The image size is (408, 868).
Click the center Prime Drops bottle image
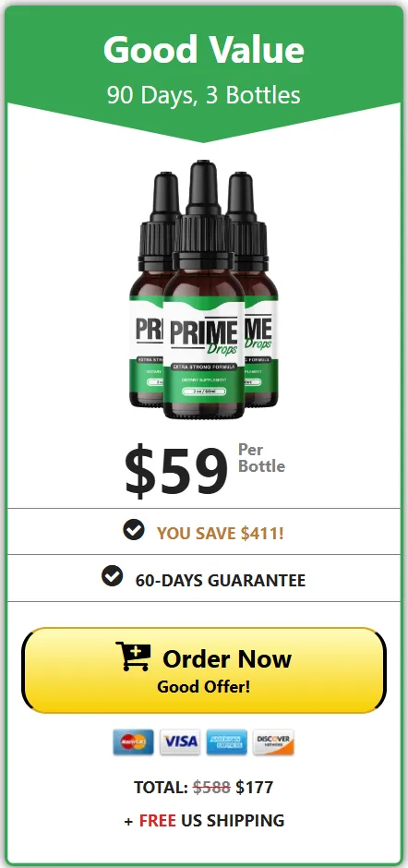tap(204, 290)
